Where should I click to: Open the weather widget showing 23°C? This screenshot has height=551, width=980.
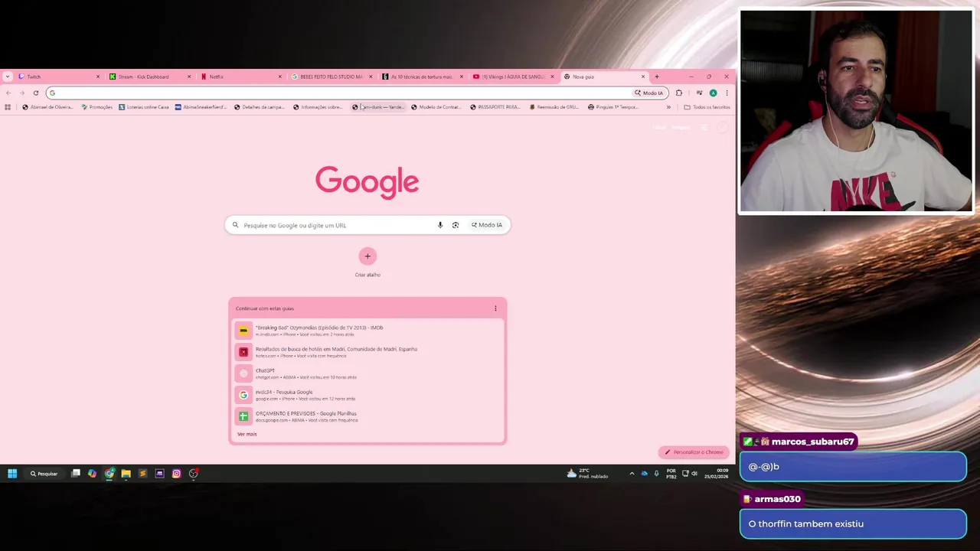[587, 474]
